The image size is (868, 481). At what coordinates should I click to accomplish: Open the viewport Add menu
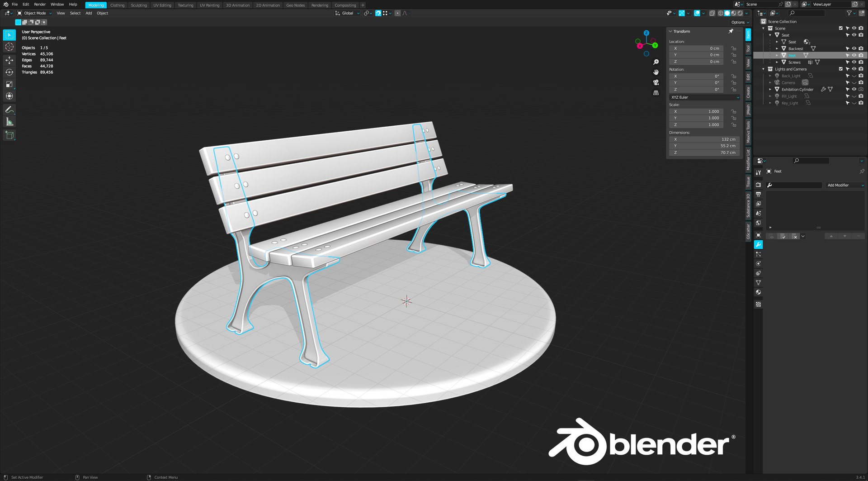[89, 13]
